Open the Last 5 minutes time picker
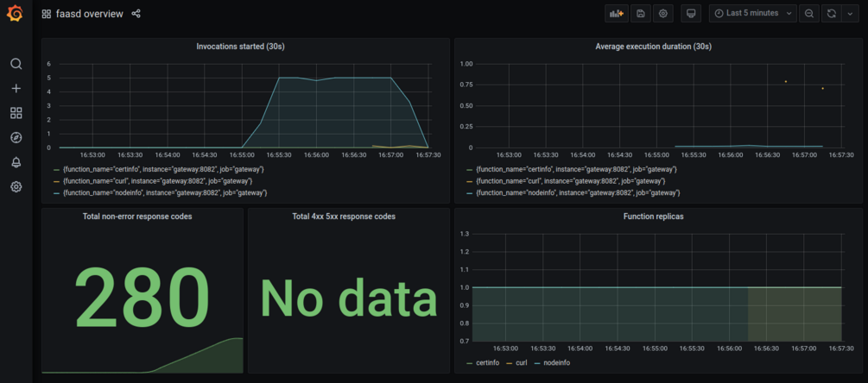 [753, 14]
